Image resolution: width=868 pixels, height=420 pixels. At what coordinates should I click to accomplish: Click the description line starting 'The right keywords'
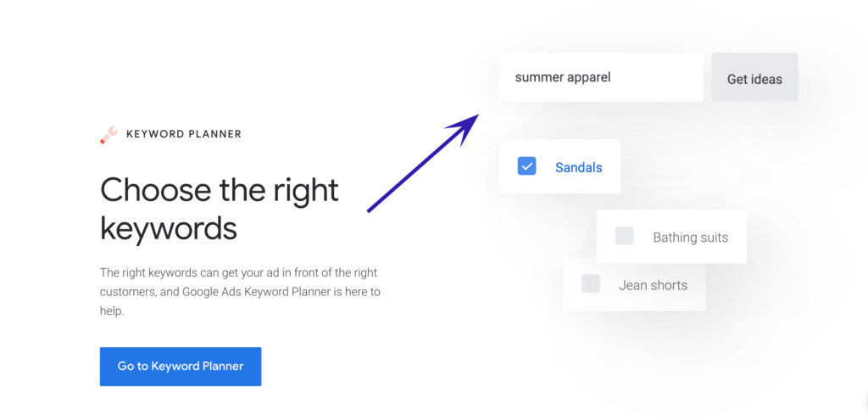238,272
